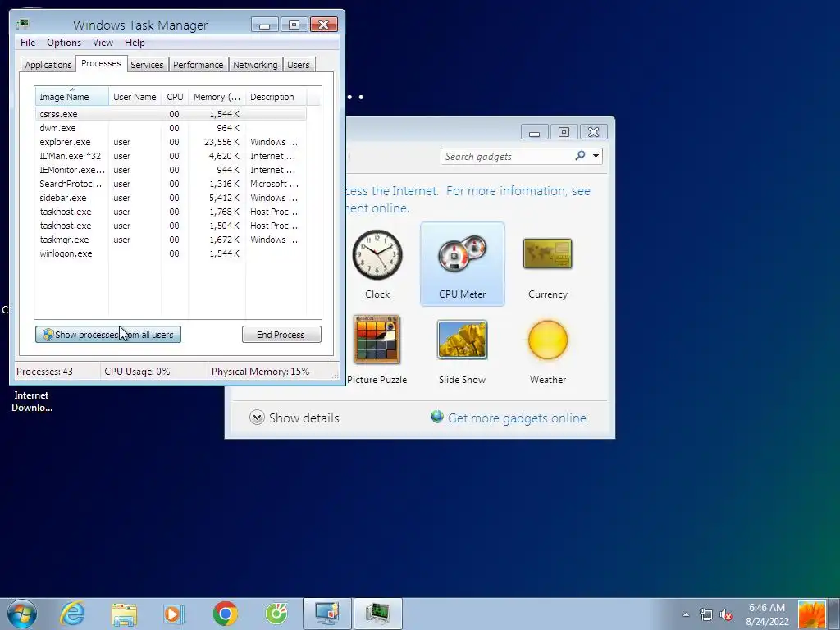The height and width of the screenshot is (630, 840).
Task: Select the SearchProtoc... process row
Action: point(171,184)
